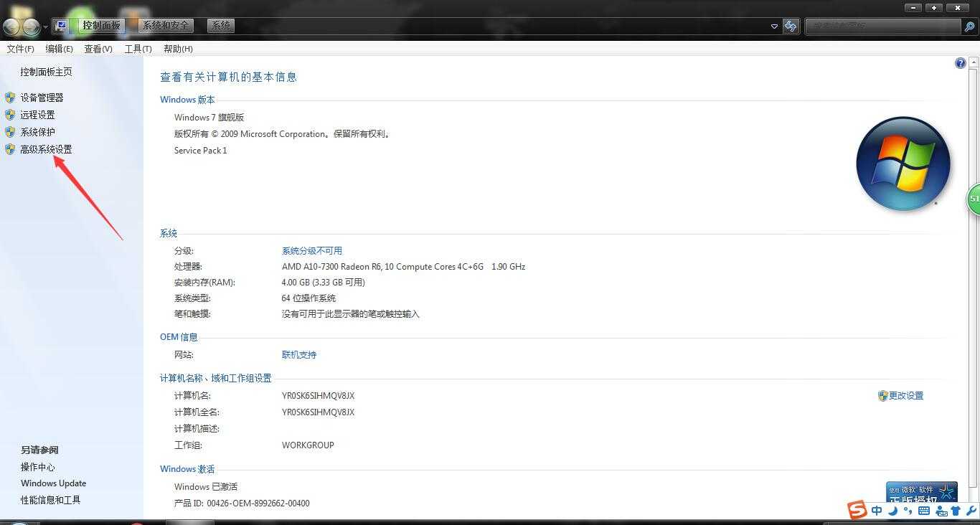This screenshot has height=525, width=980.
Task: Click shield icon beside 远程设置
Action: pos(10,115)
